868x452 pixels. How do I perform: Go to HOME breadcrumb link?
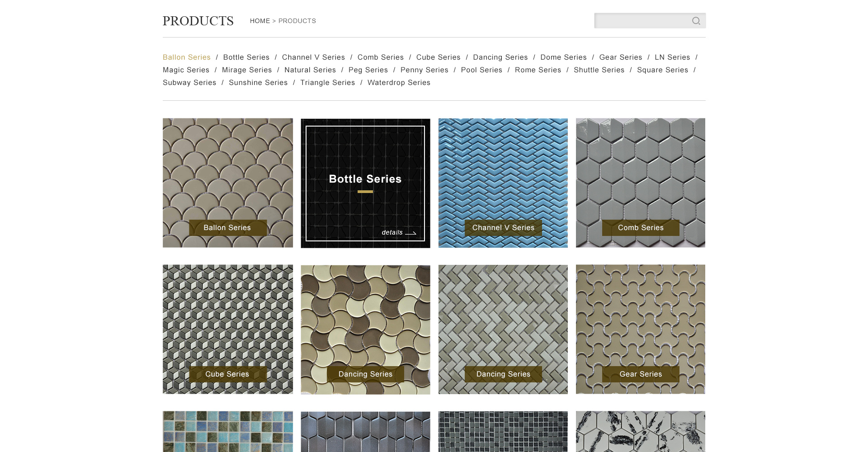point(259,21)
